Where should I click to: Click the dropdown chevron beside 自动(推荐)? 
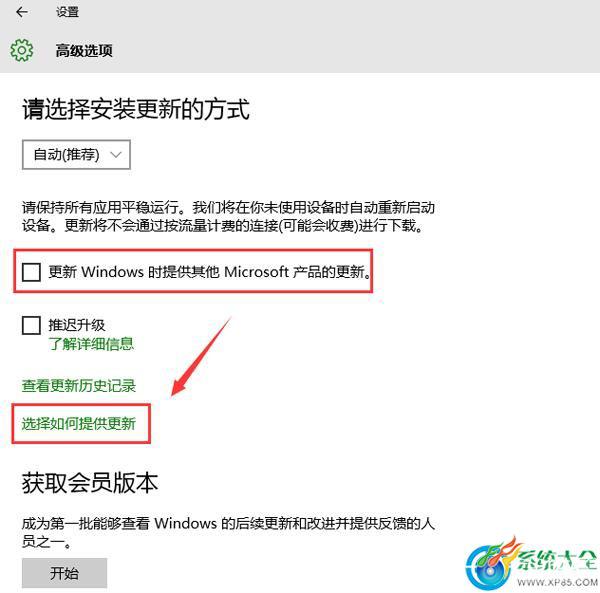[x=116, y=155]
